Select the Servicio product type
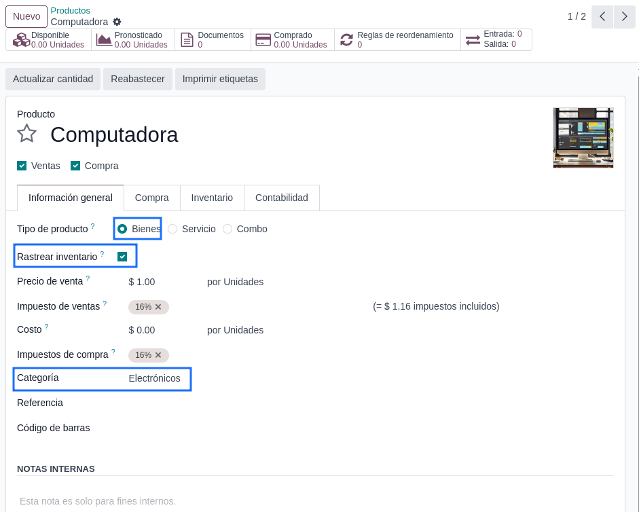640x512 pixels. tap(173, 229)
